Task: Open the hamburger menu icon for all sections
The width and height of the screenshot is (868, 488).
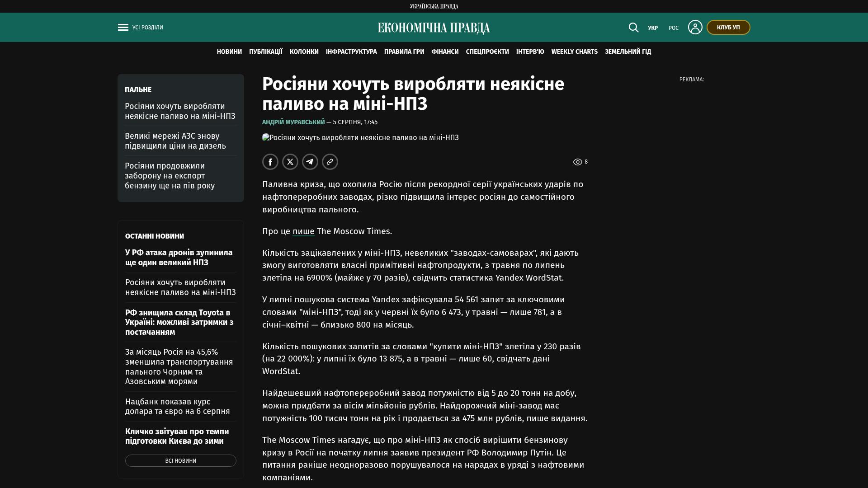Action: tap(123, 28)
